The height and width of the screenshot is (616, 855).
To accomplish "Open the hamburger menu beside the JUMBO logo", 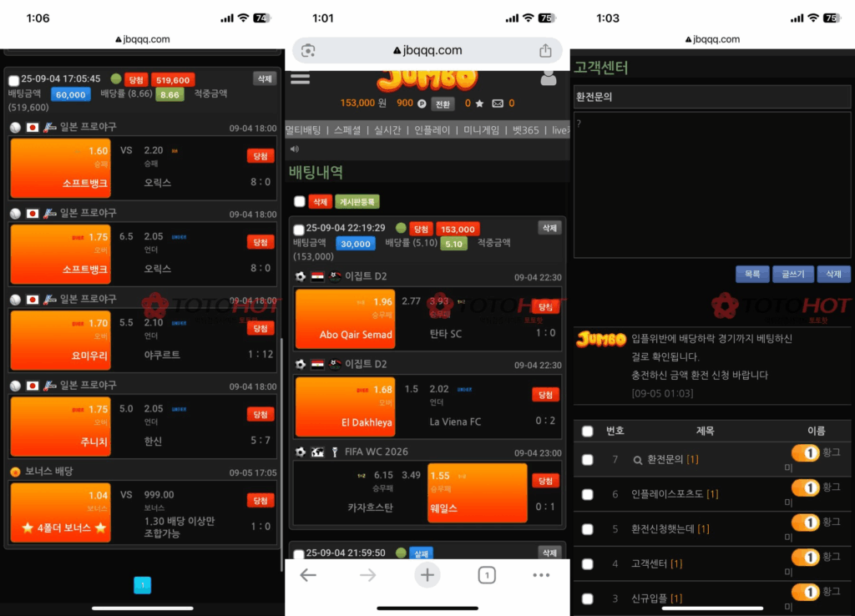I will point(300,78).
